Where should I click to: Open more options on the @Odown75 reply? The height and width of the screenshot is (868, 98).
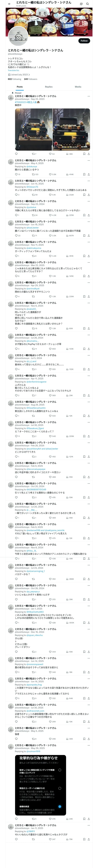(x=89, y=181)
